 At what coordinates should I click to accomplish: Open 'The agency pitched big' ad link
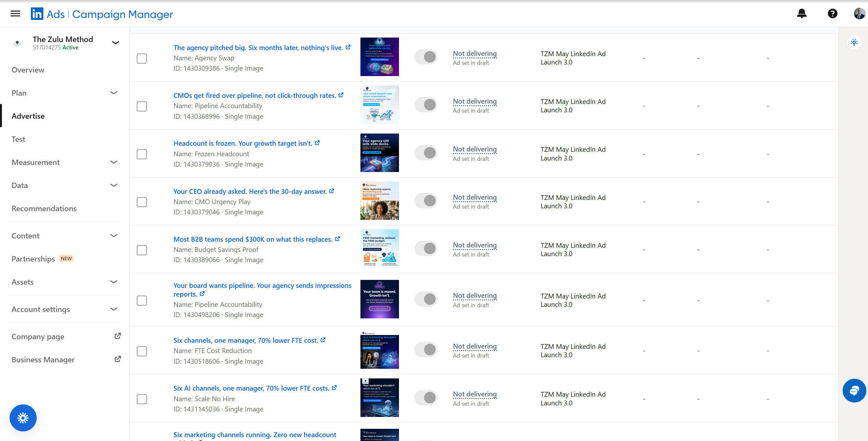[x=258, y=48]
